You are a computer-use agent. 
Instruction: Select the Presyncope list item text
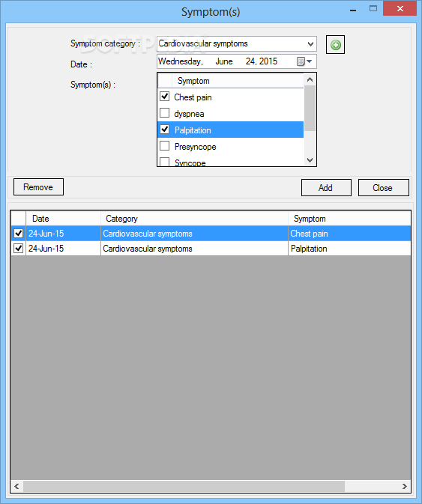click(x=195, y=147)
